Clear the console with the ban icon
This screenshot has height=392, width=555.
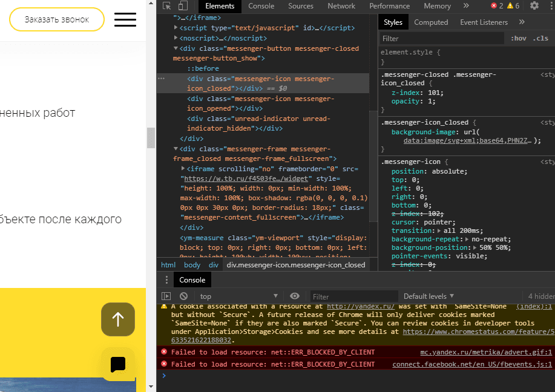(x=183, y=296)
